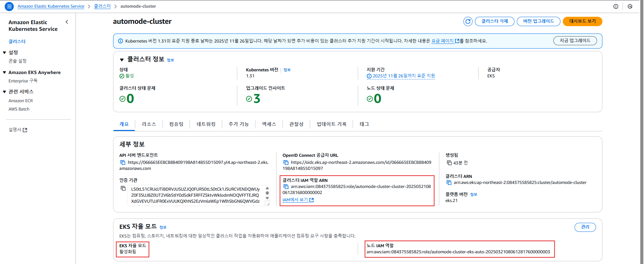Click the 활성 status text
This screenshot has height=264, width=644.
(x=130, y=76)
